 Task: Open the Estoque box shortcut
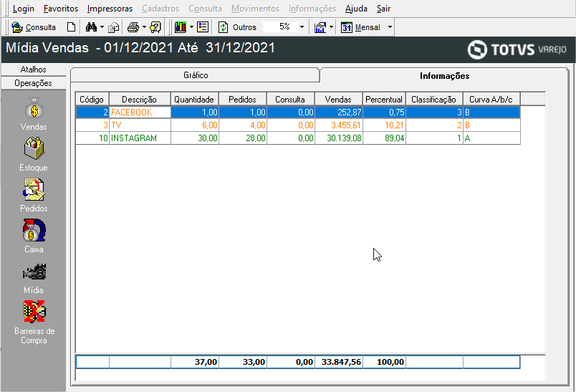click(34, 155)
